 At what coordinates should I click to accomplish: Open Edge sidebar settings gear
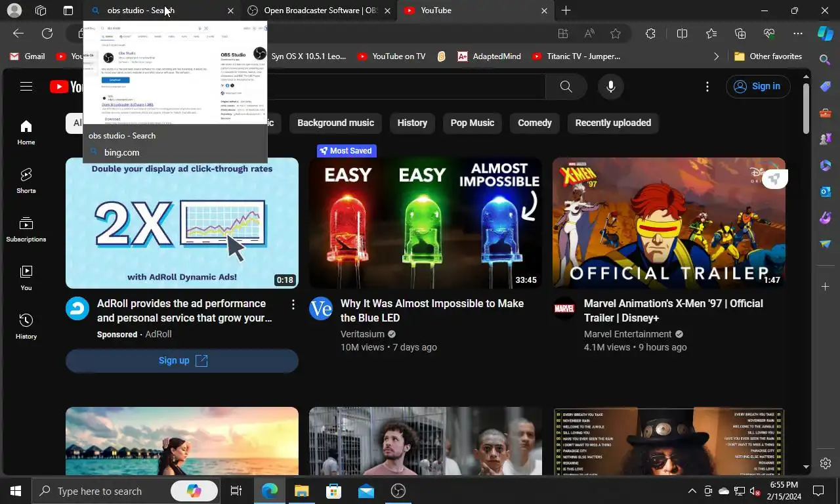(826, 463)
